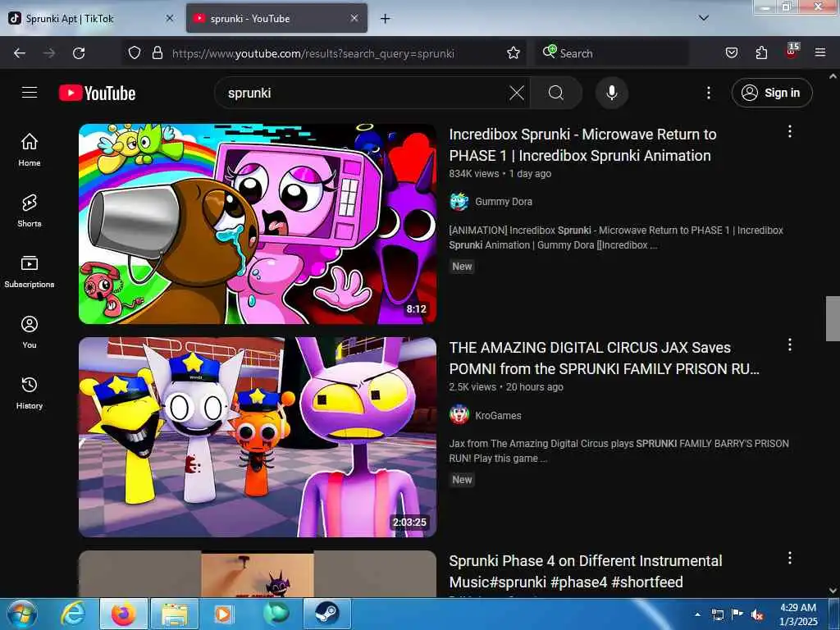Select the '834K views' text under Microwave video
The image size is (840, 630).
coord(473,174)
